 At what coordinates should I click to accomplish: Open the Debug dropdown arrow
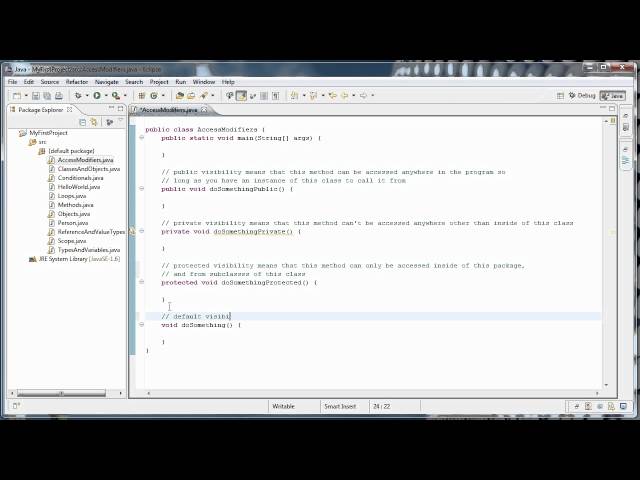point(87,96)
